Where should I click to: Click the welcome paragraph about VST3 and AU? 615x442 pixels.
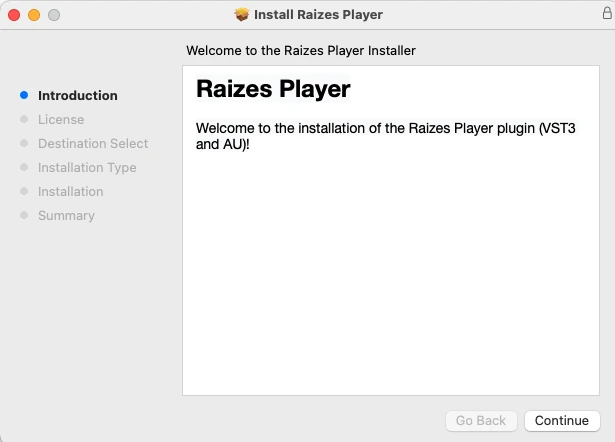coord(386,136)
